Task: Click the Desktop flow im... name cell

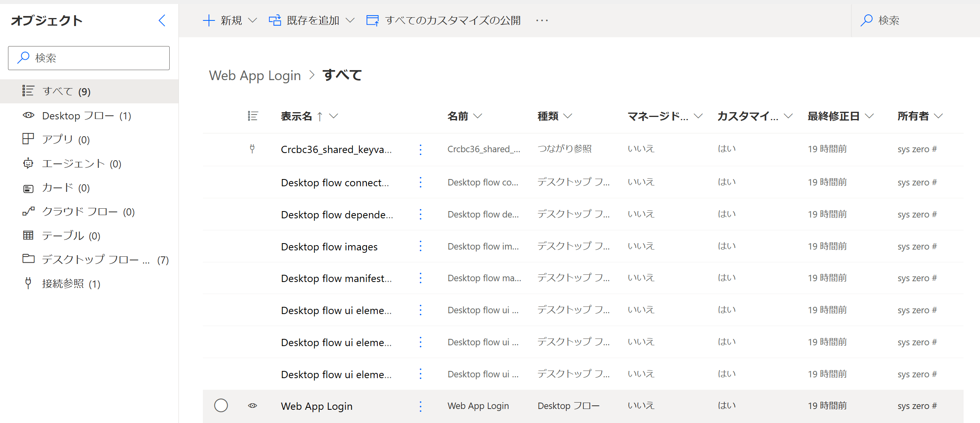Action: (x=483, y=246)
